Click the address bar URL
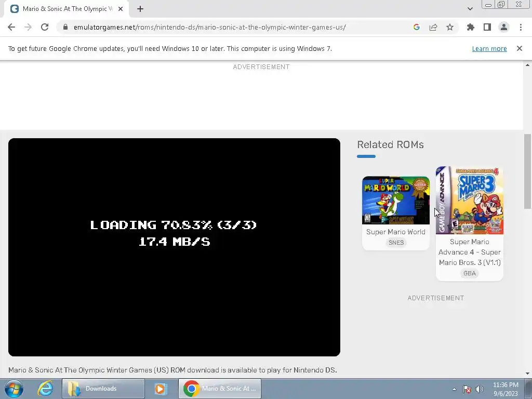 point(210,27)
